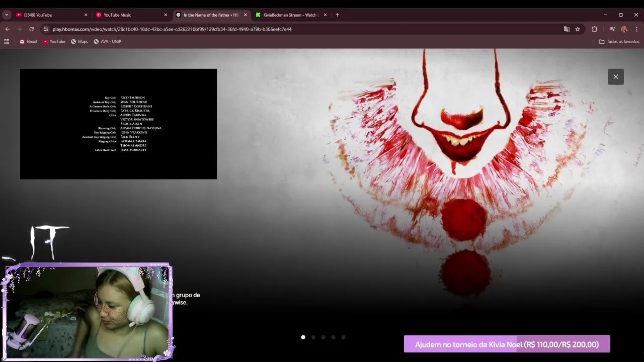The image size is (644, 362).
Task: Select the In the Name of the Father tab
Action: click(211, 15)
